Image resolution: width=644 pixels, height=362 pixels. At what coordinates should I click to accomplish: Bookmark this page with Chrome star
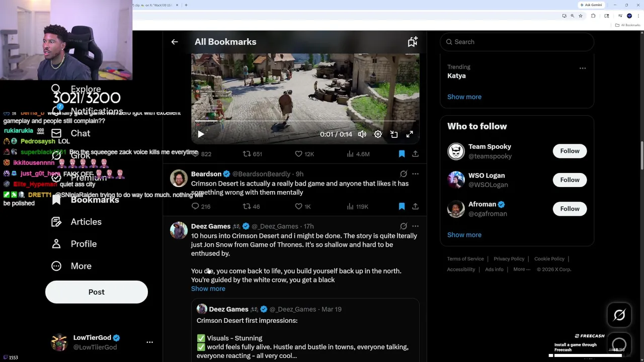click(x=581, y=16)
